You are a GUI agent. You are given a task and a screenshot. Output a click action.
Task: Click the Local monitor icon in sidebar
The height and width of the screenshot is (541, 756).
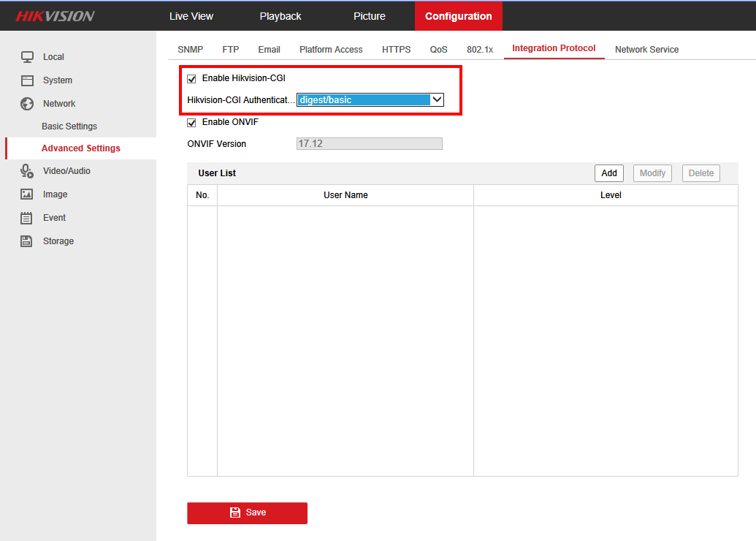point(28,56)
